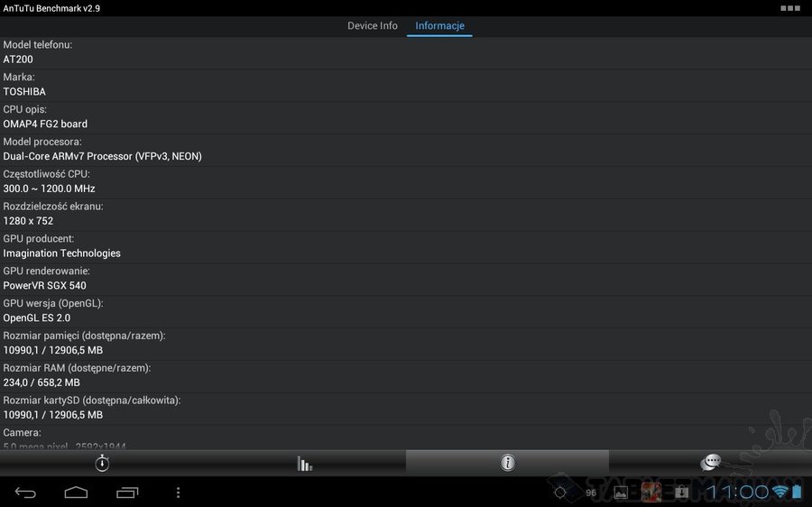The height and width of the screenshot is (507, 812).
Task: Click the Marka label
Action: click(19, 78)
